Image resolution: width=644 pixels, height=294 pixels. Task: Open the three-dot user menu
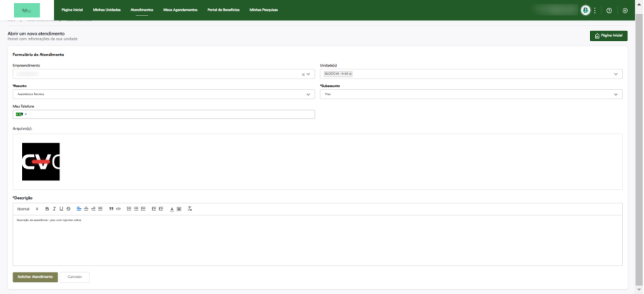(x=595, y=10)
